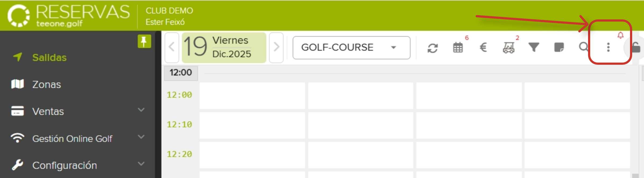The height and width of the screenshot is (178, 644).
Task: Go to the previous day
Action: click(x=172, y=47)
